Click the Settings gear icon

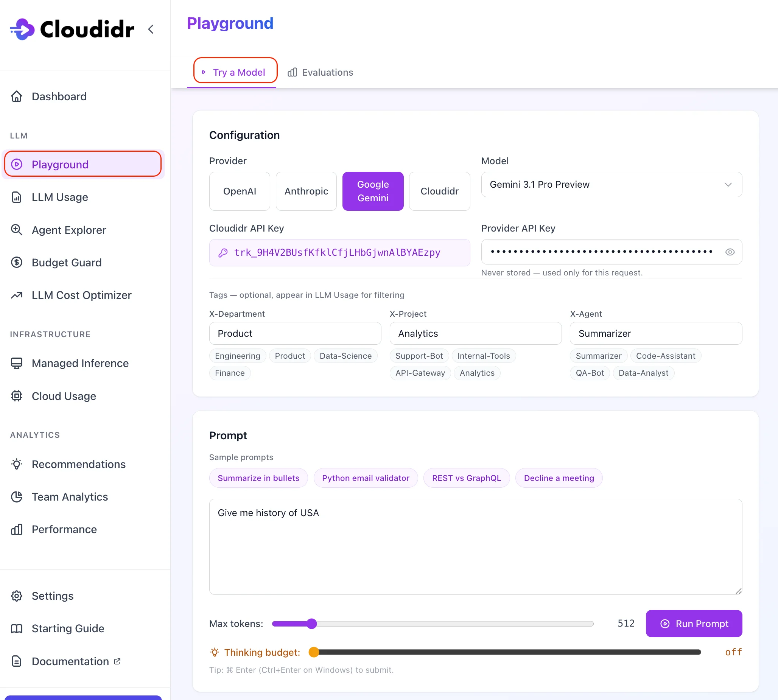17,596
